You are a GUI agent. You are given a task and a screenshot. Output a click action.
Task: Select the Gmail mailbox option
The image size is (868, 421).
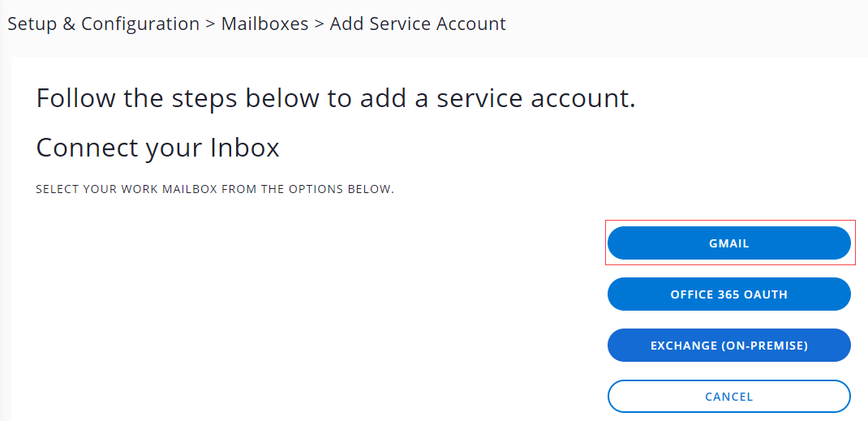click(728, 243)
